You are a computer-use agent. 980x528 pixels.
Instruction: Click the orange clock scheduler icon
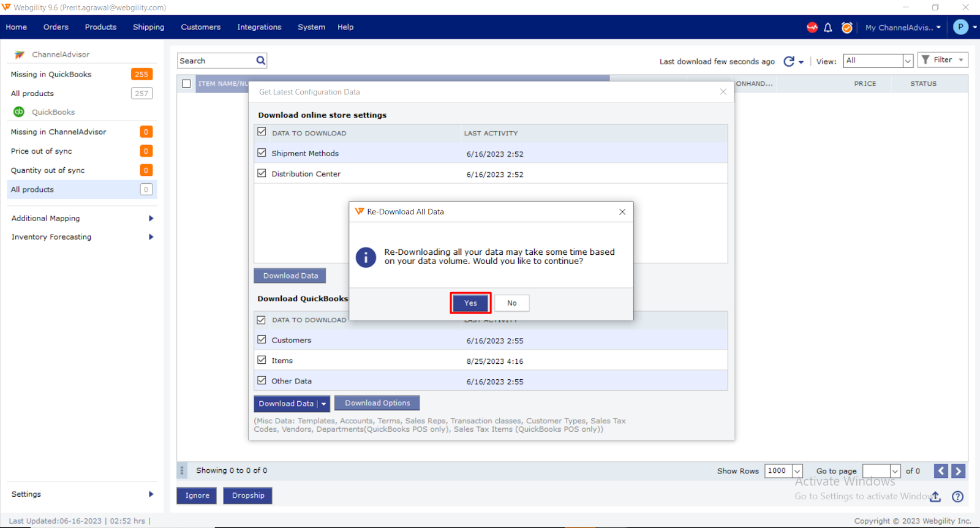(847, 28)
